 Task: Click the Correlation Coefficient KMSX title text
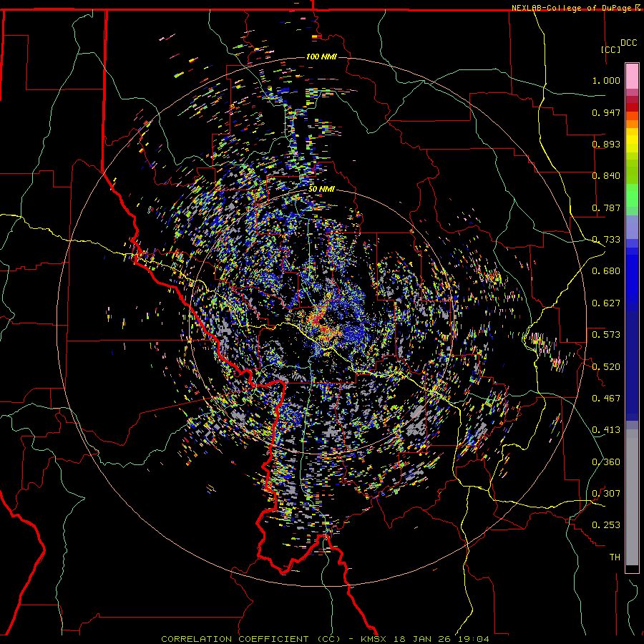click(x=326, y=639)
